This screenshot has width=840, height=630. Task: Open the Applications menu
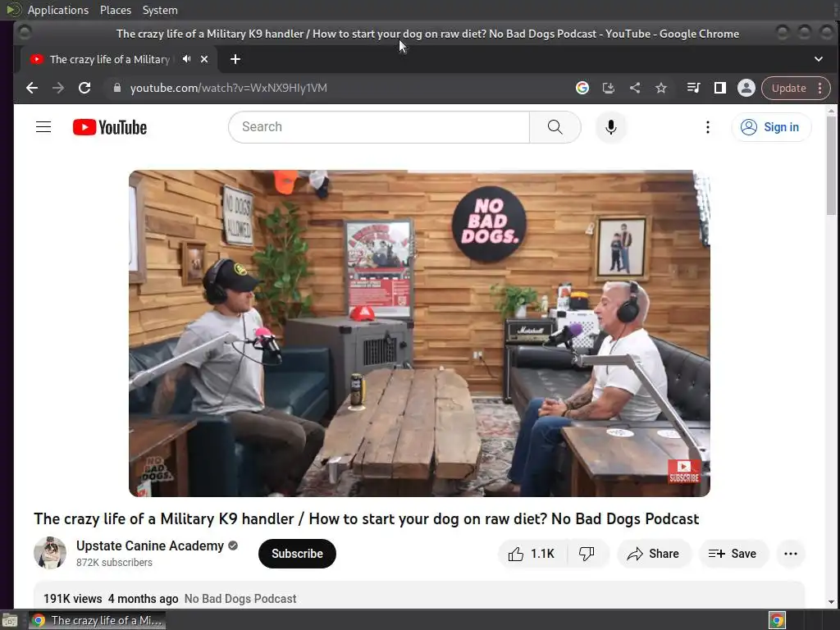tap(58, 10)
